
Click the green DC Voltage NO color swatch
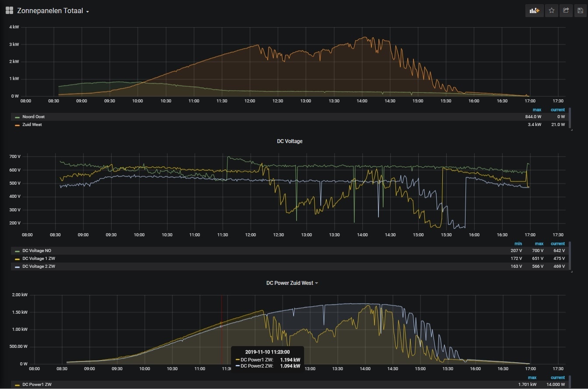coord(17,251)
